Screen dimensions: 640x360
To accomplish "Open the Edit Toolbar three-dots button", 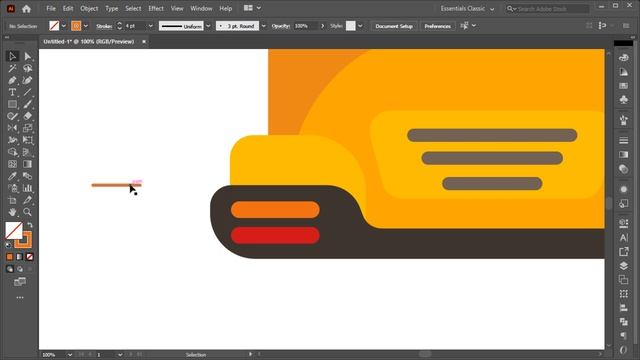I will (20, 298).
